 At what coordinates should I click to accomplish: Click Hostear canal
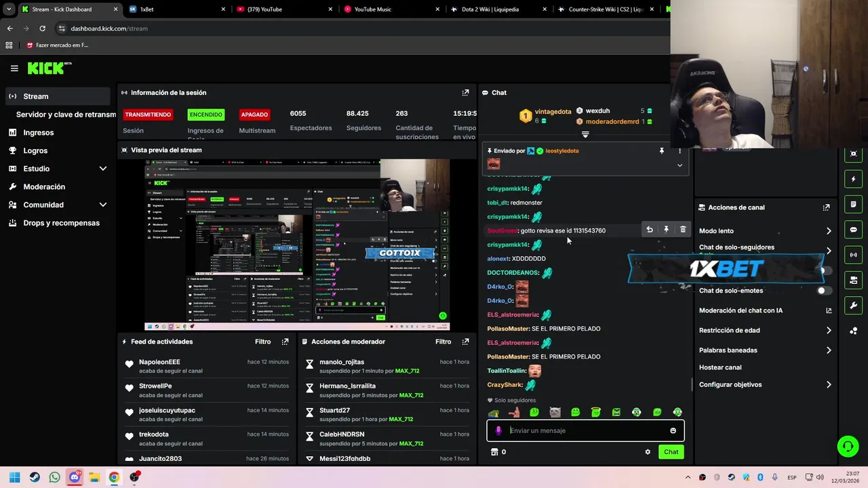tap(720, 367)
